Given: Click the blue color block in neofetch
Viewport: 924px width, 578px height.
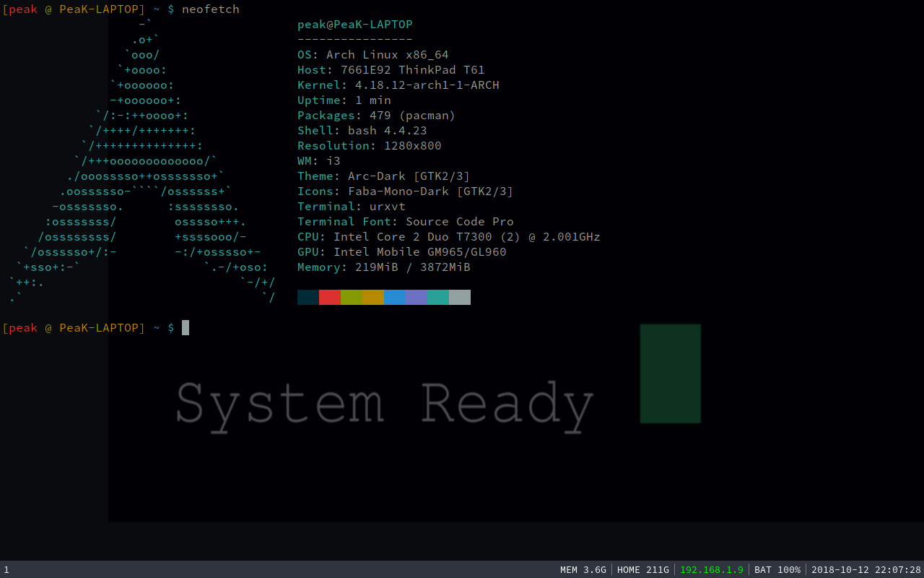Looking at the screenshot, I should pyautogui.click(x=395, y=297).
